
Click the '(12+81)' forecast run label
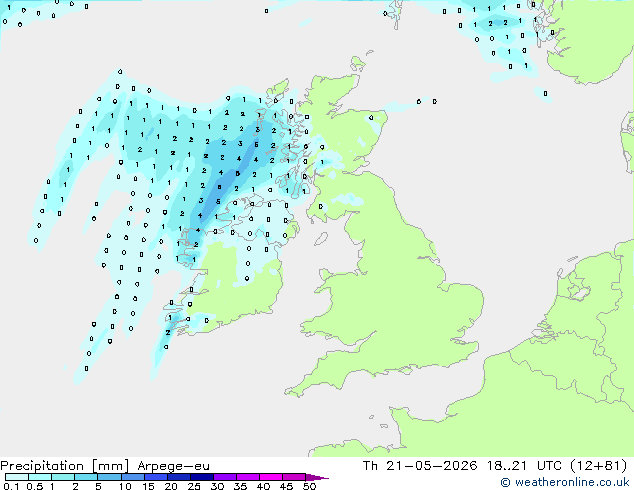click(x=599, y=466)
